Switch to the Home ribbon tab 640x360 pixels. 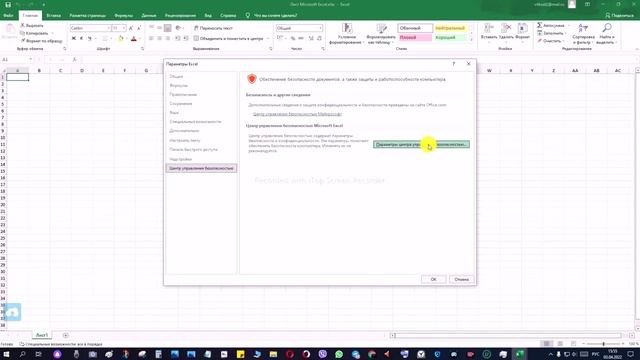30,16
